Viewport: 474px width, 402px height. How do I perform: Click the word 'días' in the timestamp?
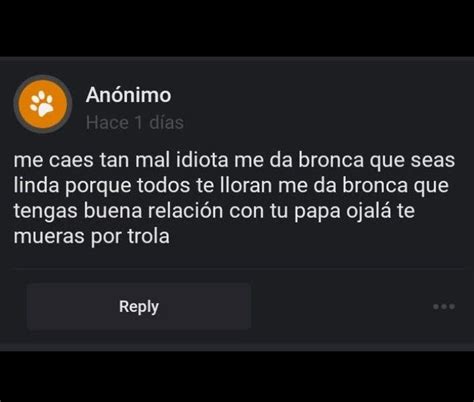(166, 123)
